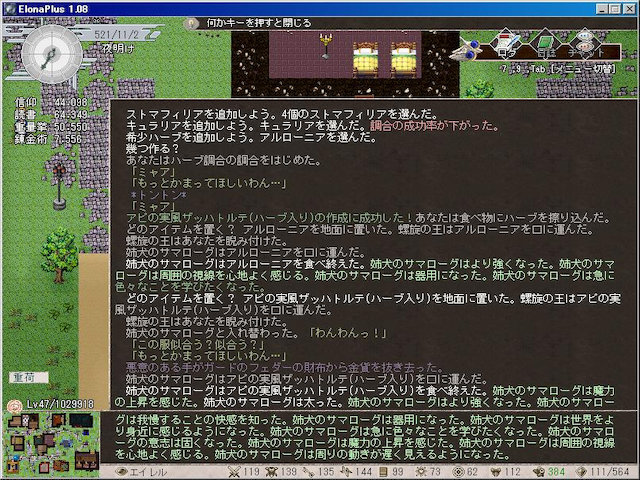Open the 日誌 tab with the green book icon
Image resolution: width=640 pixels, height=480 pixels.
tap(546, 44)
